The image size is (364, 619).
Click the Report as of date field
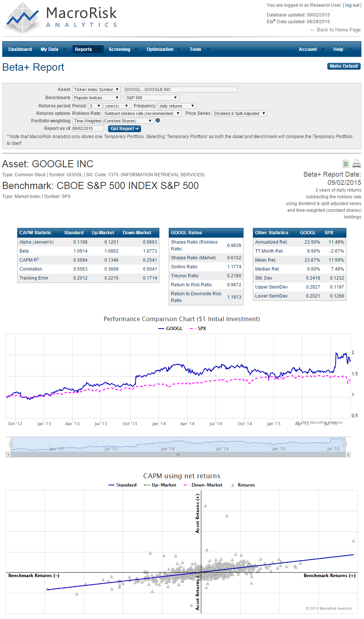[88, 128]
